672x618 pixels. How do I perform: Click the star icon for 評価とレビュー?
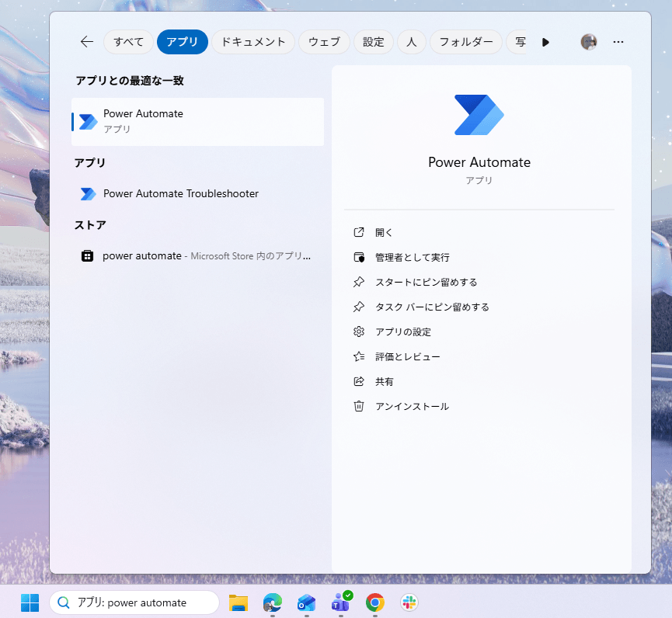[359, 356]
